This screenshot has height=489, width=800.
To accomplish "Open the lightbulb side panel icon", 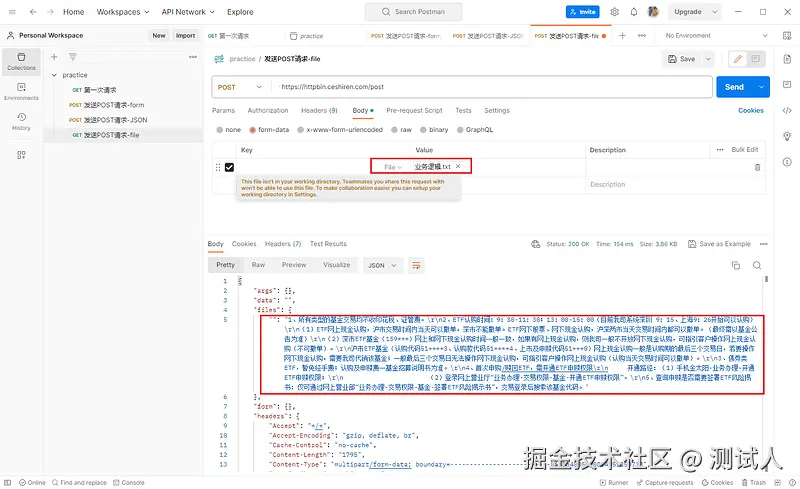I will [787, 136].
